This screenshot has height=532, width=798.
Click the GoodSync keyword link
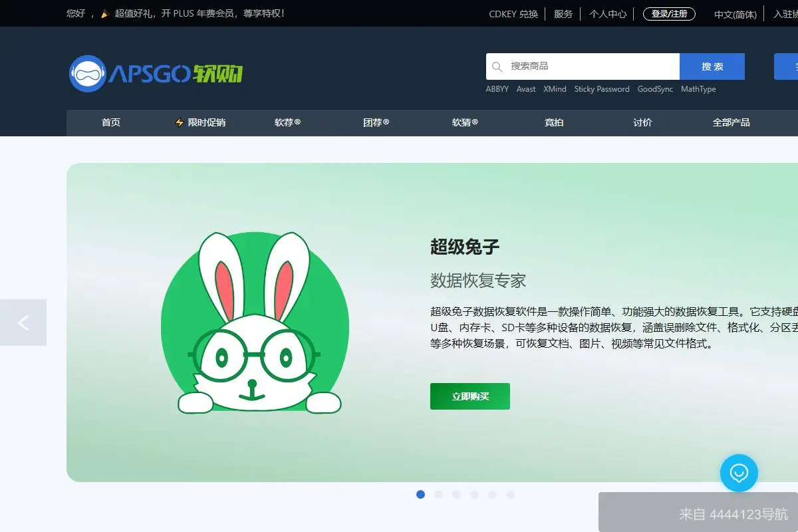pos(655,88)
